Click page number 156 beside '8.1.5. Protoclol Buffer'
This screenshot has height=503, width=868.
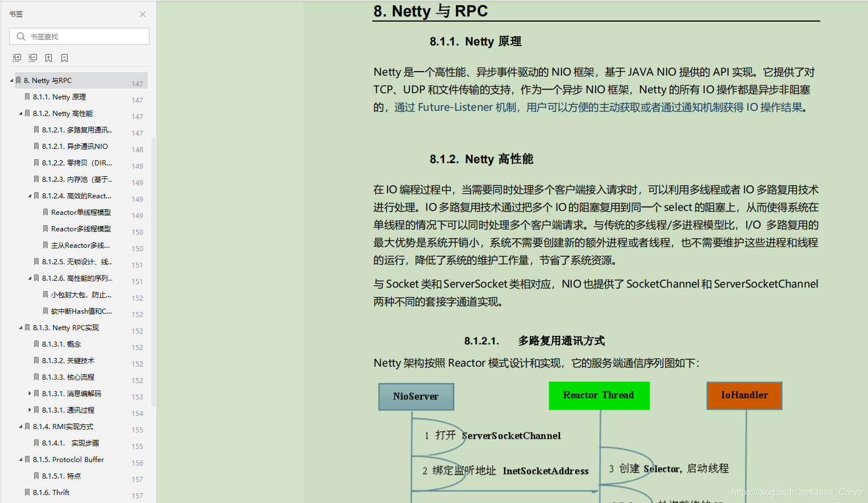(x=138, y=463)
